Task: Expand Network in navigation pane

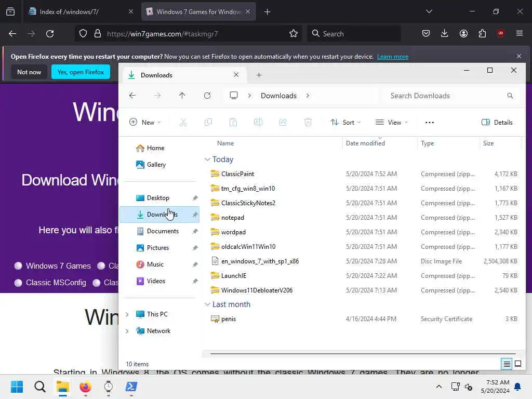Action: (x=127, y=331)
